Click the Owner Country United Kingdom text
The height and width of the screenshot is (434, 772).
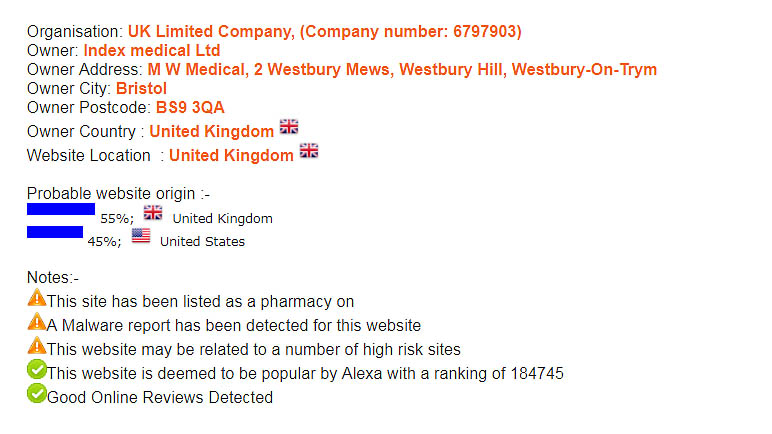[x=211, y=132]
